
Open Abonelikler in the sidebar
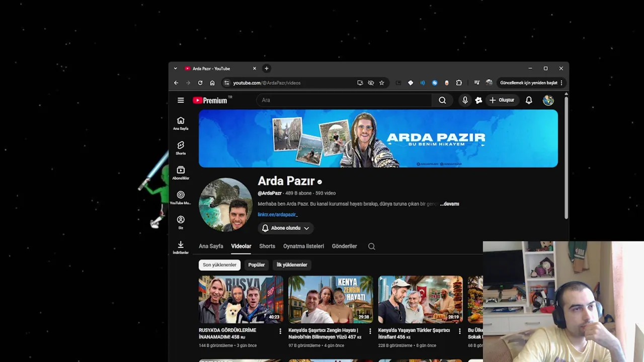pyautogui.click(x=181, y=173)
